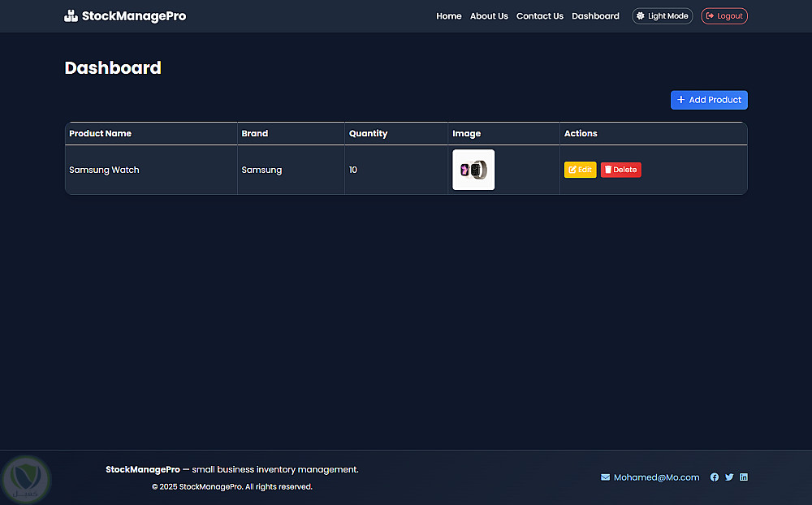Open the Facebook icon in footer
812x505 pixels.
pyautogui.click(x=714, y=477)
